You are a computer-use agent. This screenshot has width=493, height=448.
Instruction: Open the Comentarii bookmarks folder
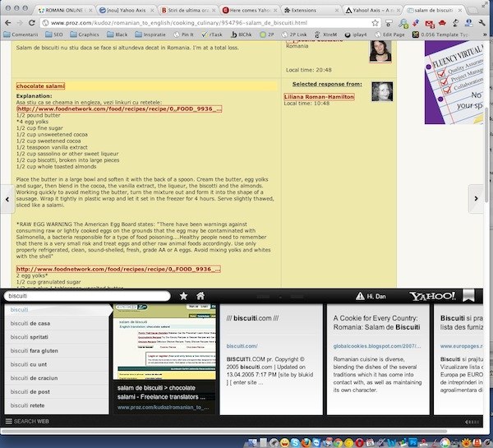(21, 35)
